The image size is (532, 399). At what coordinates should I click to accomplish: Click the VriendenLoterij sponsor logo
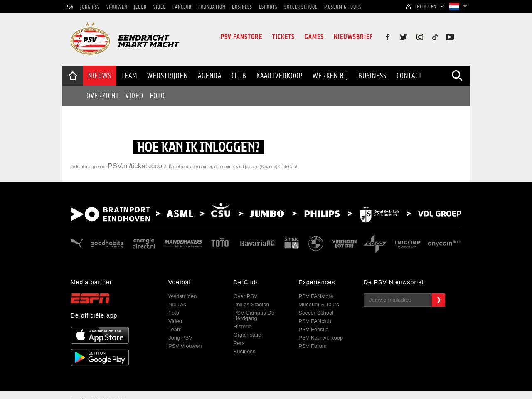pos(345,244)
